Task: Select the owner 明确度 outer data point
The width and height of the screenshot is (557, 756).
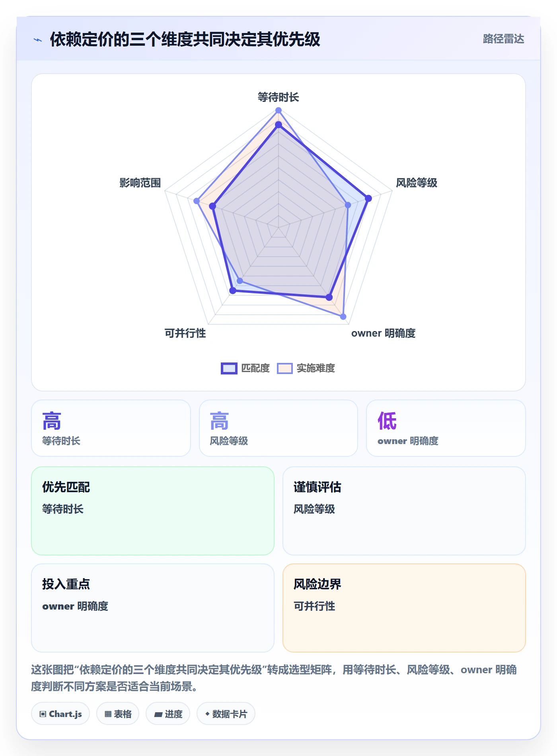Action: (x=343, y=317)
